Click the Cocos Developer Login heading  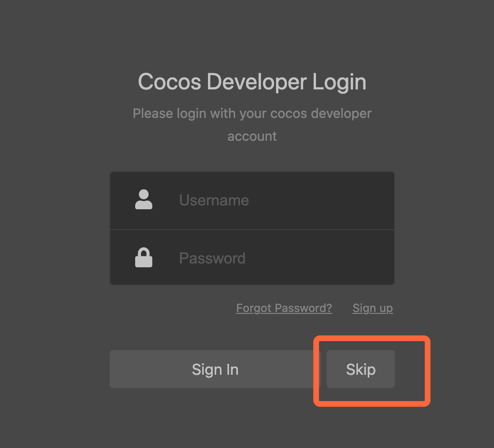coord(252,82)
